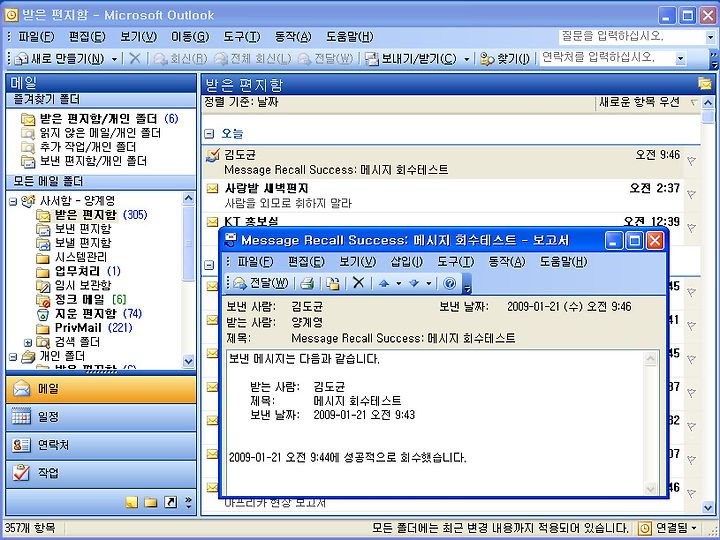Click the help question input box
The width and height of the screenshot is (720, 540).
tap(632, 36)
